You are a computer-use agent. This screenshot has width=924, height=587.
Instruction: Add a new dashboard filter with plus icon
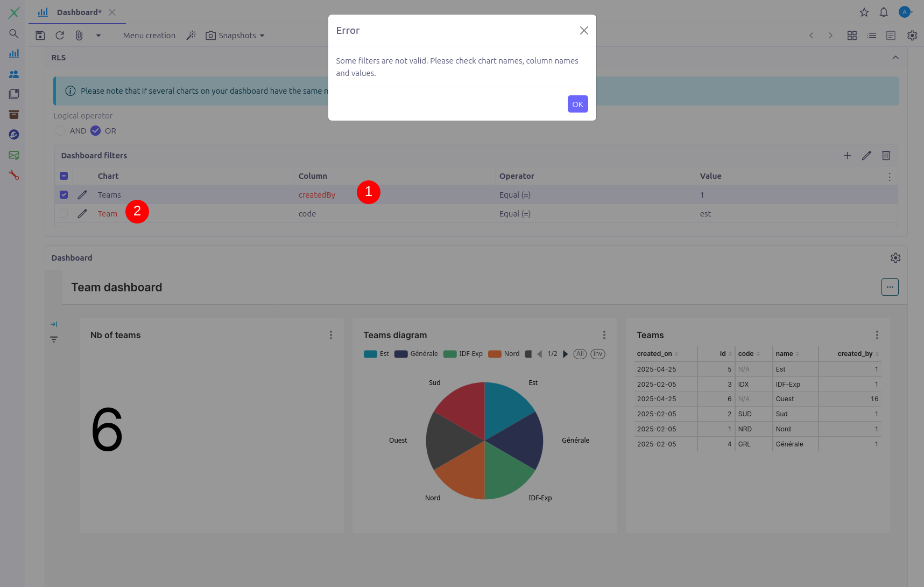coord(847,156)
